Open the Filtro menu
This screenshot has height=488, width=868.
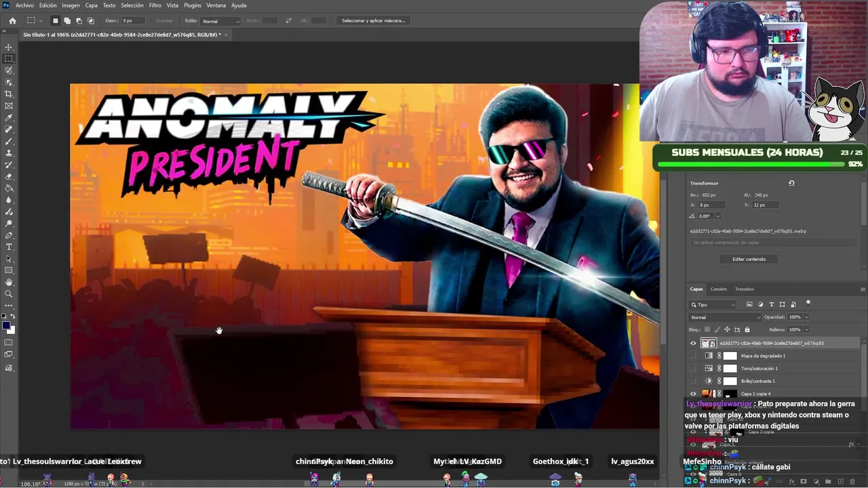155,5
